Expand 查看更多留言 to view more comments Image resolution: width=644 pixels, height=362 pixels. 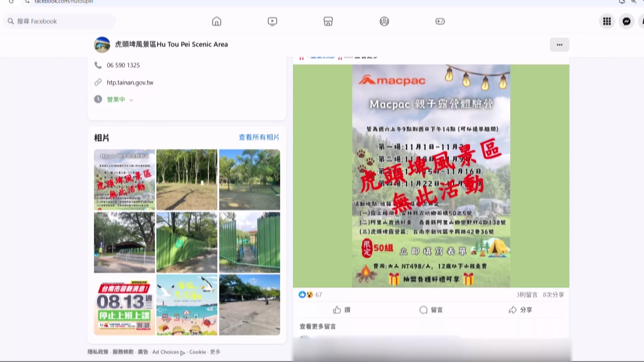point(317,326)
